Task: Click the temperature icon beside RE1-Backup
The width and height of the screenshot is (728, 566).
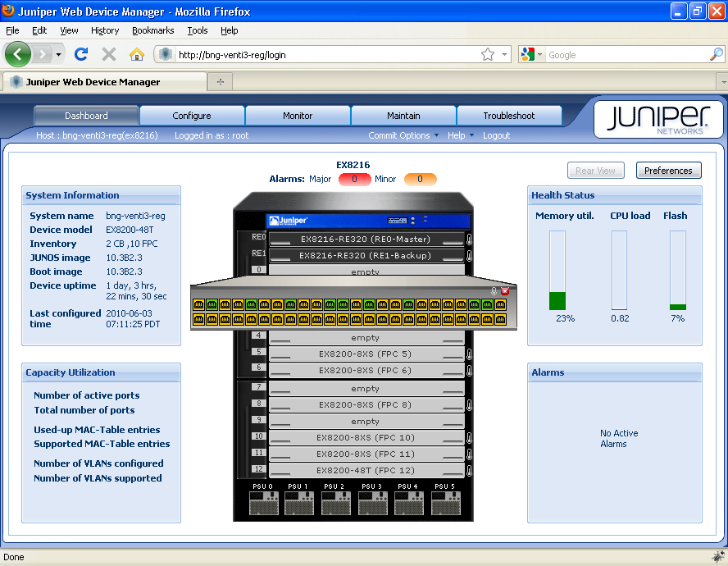Action: click(x=470, y=256)
